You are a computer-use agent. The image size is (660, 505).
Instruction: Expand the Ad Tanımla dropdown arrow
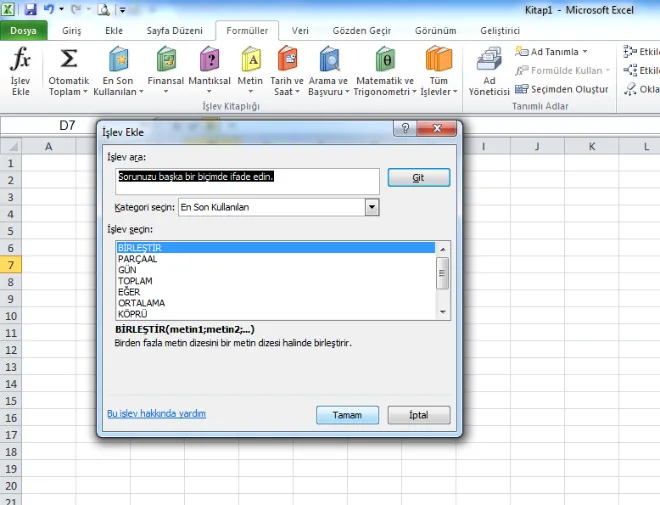[x=585, y=51]
